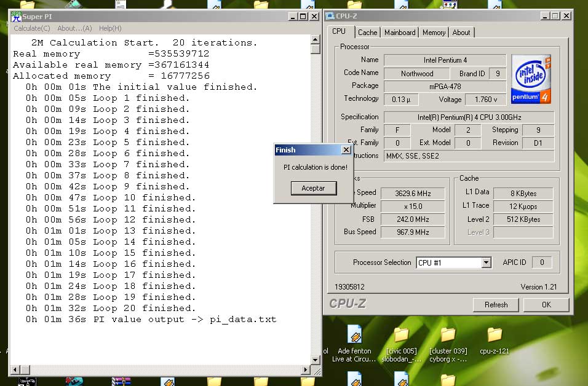This screenshot has width=588, height=386.
Task: Open the Calculate(C) menu
Action: [x=32, y=28]
